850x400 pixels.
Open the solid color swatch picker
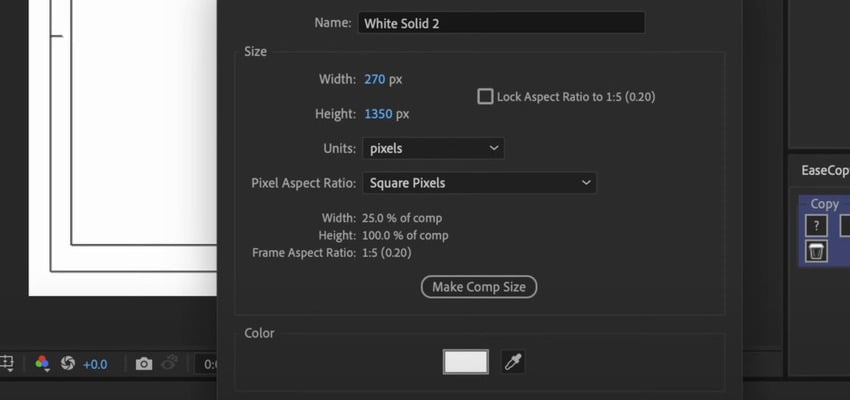pos(466,362)
